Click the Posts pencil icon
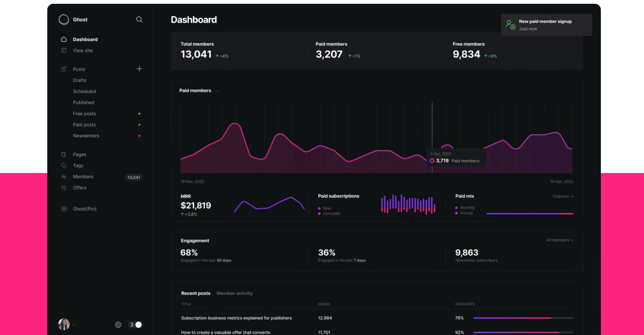Viewport: 644px width, 335px height. [x=64, y=69]
